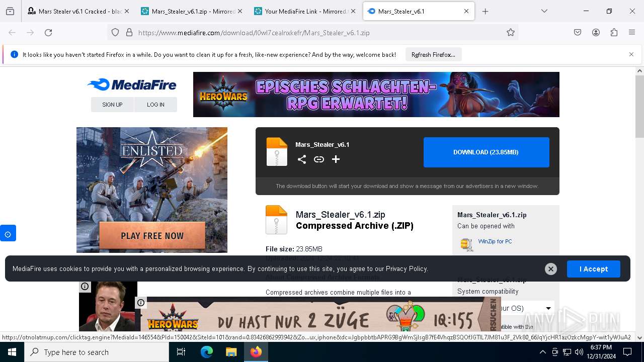This screenshot has height=362, width=644.
Task: Open the Firefox application menu
Action: pyautogui.click(x=632, y=32)
